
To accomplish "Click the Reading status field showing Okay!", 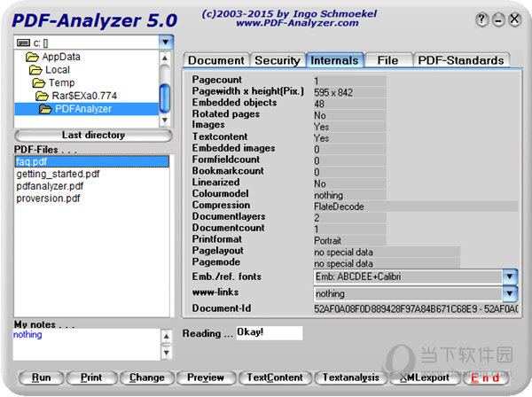I will point(270,332).
